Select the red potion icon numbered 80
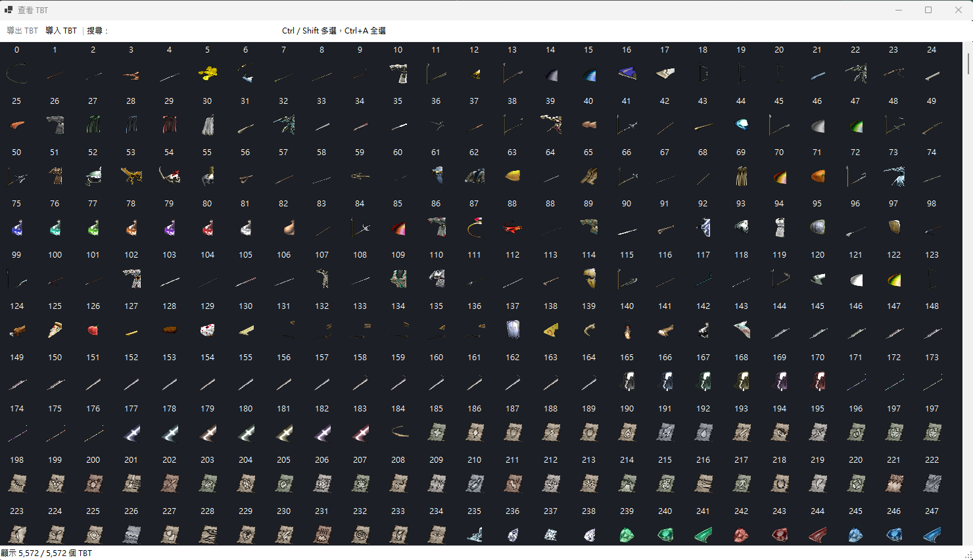The height and width of the screenshot is (560, 973). [208, 227]
